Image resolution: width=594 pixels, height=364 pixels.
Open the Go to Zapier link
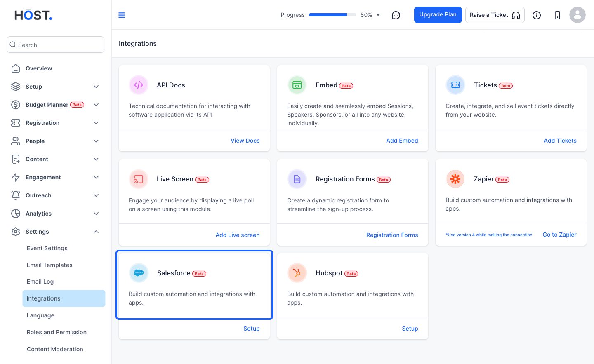click(x=559, y=235)
